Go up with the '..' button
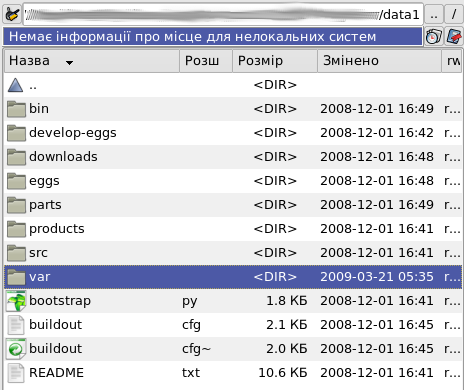Screen dimensions: 464x390 (x=434, y=14)
